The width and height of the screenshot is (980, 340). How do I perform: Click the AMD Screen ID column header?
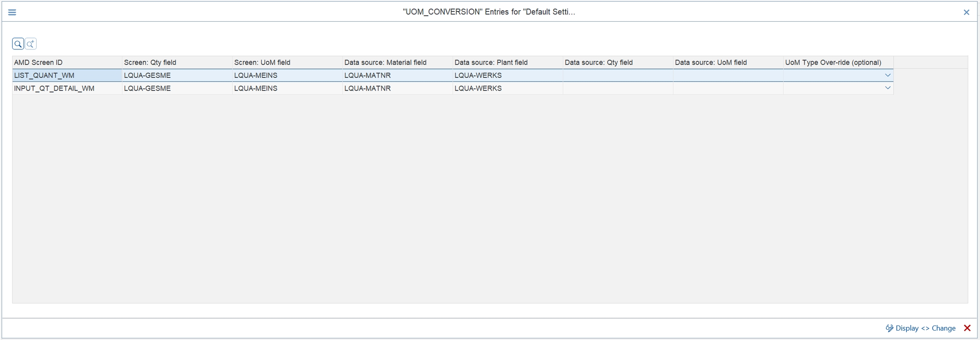[x=67, y=62]
